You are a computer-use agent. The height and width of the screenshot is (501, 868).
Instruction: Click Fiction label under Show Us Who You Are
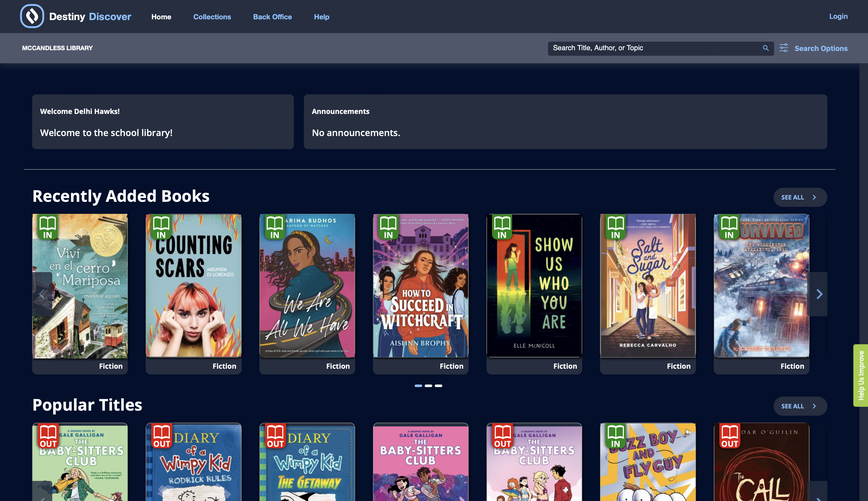pos(565,366)
